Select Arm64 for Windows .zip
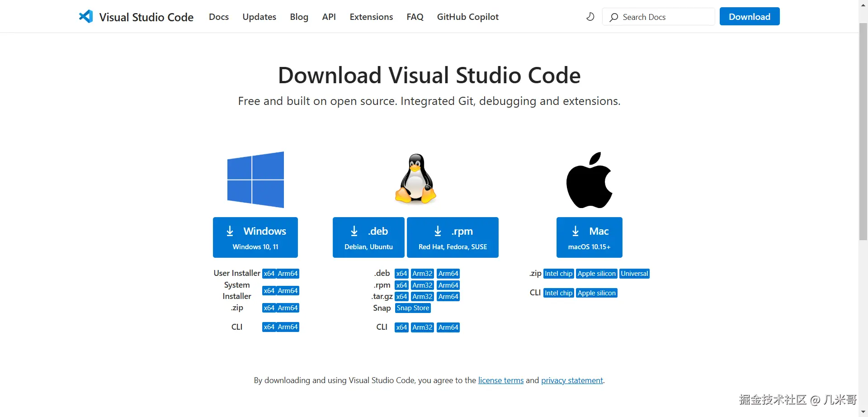Screen dimensions: 868x417 click(288, 308)
